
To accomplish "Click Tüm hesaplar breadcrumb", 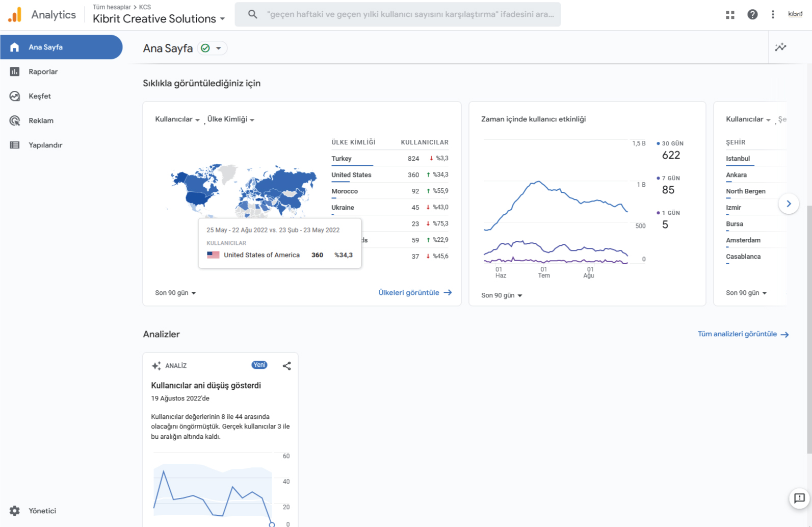I will click(112, 7).
